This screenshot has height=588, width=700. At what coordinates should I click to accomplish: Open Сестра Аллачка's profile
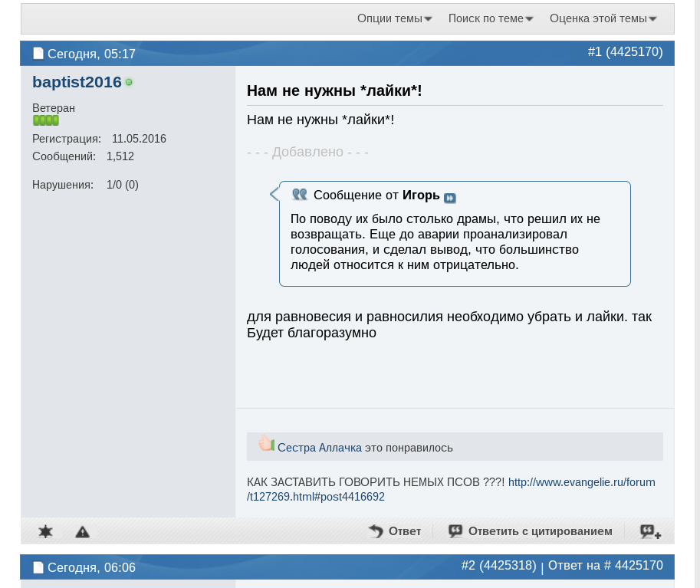319,448
